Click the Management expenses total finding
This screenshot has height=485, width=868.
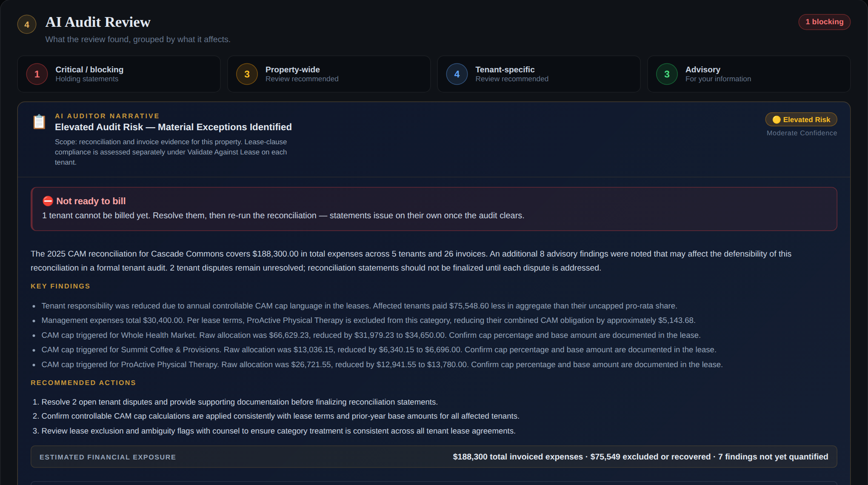click(x=368, y=320)
